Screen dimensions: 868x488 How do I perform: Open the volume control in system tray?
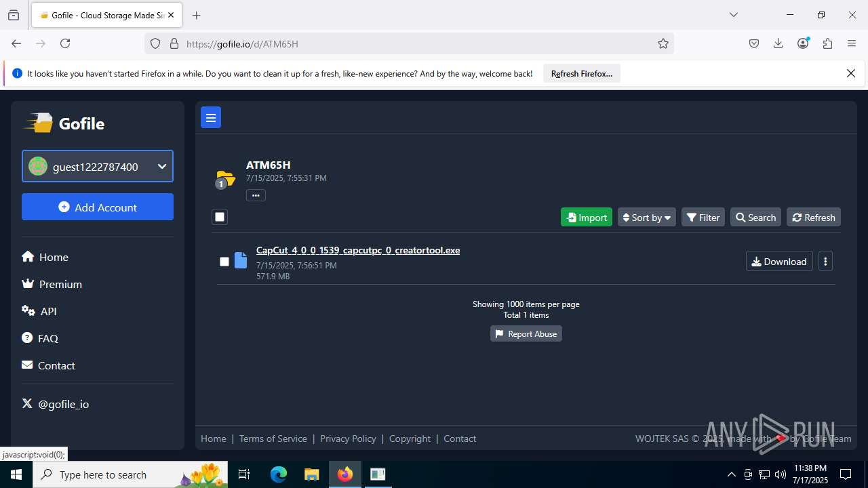coord(781,474)
